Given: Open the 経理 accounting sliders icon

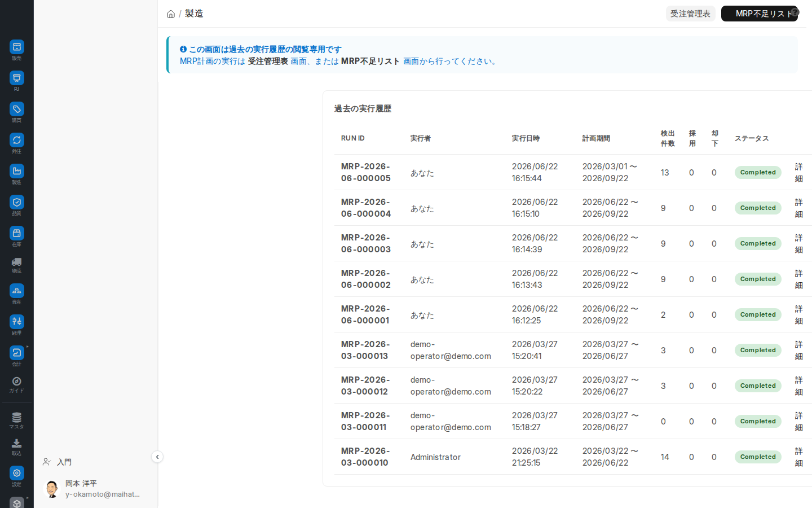Looking at the screenshot, I should click(17, 322).
